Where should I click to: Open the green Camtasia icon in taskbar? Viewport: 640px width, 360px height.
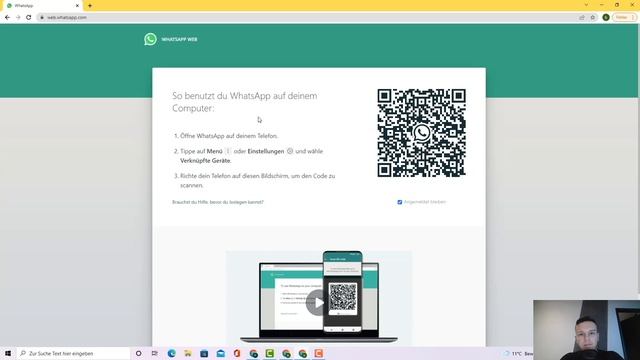coord(270,353)
